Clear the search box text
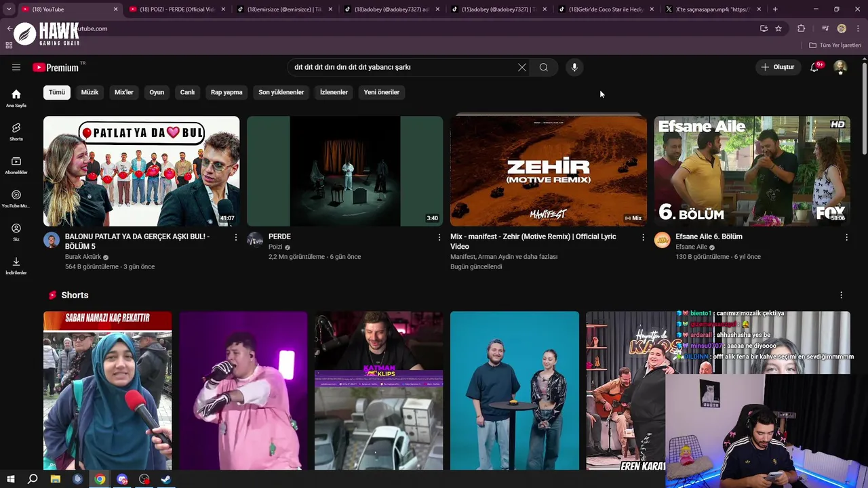This screenshot has width=868, height=488. [521, 67]
